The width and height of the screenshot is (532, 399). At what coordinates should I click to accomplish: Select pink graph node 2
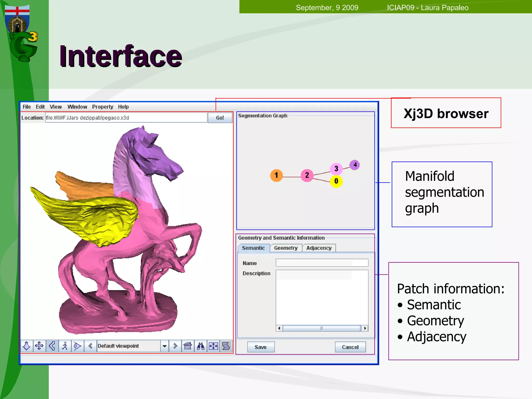coord(307,175)
